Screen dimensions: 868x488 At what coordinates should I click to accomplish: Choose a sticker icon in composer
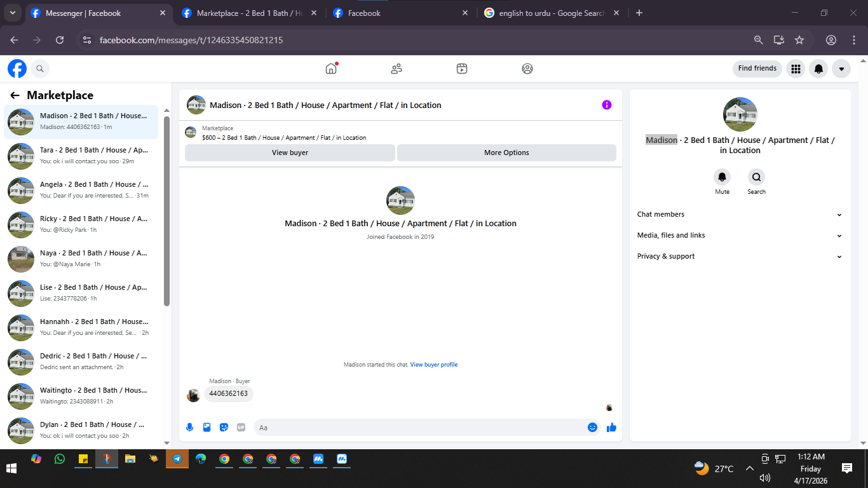coord(224,428)
